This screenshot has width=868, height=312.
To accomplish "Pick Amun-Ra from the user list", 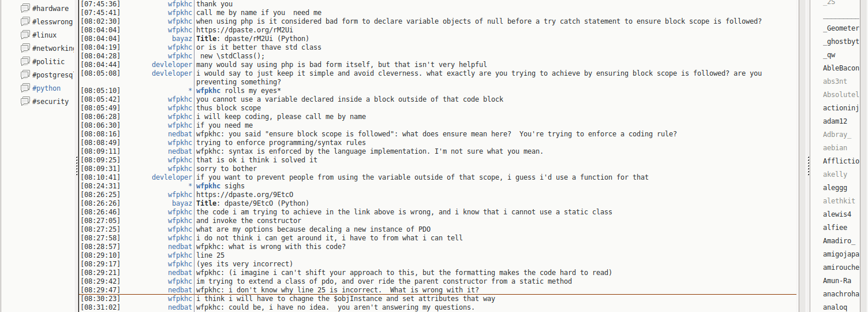I will click(x=837, y=281).
